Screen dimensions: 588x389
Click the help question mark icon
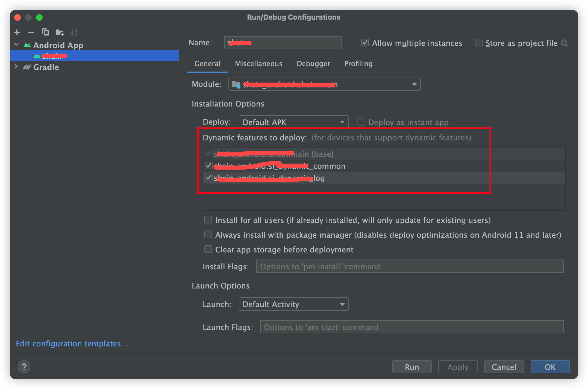coord(24,367)
